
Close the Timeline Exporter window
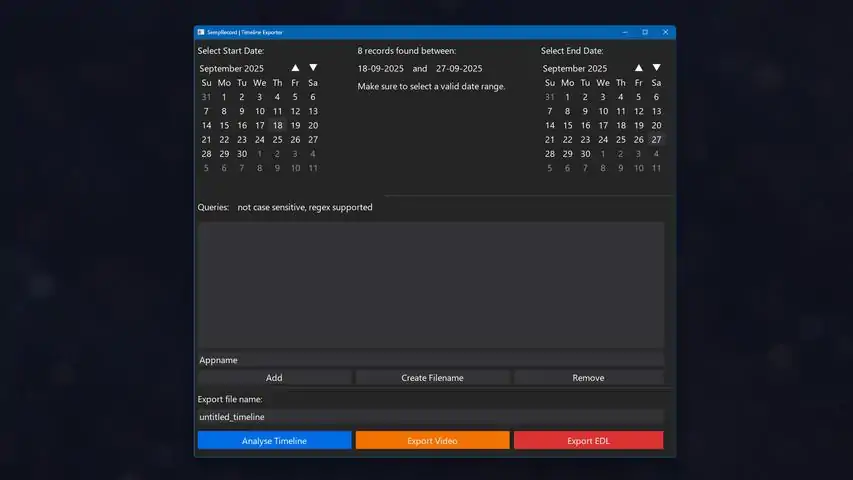tap(665, 32)
